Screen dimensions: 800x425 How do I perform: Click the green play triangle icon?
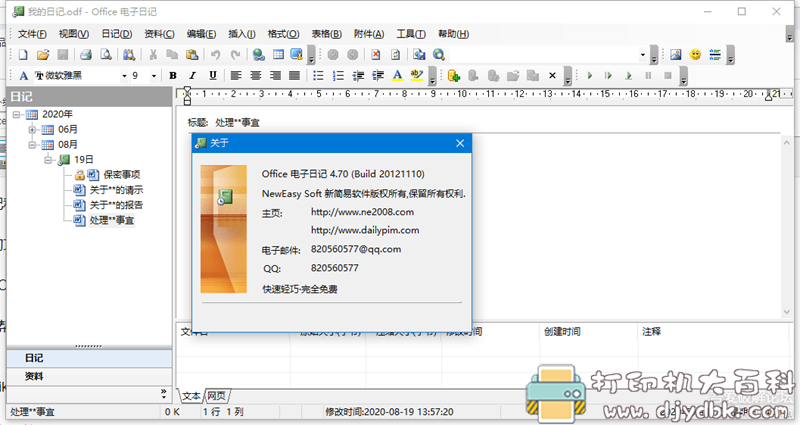point(589,76)
